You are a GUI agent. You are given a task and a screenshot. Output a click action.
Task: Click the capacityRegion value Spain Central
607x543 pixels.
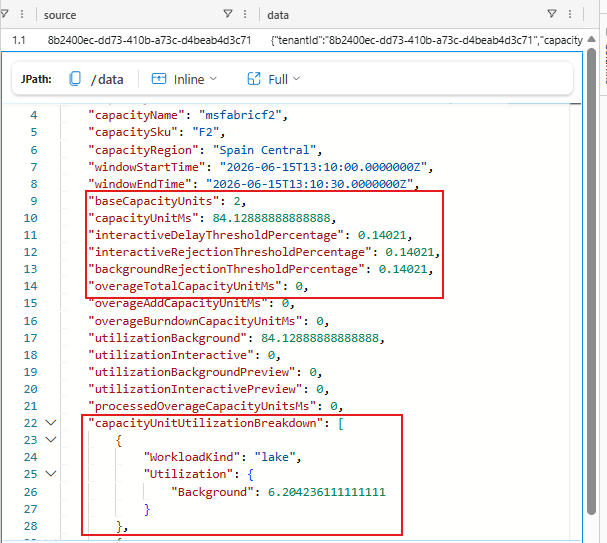(267, 150)
